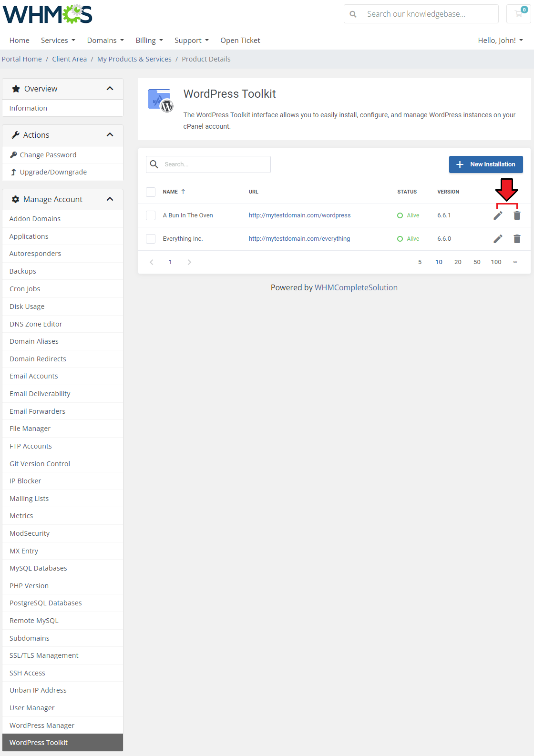
Task: Open Cron Jobs in sidebar
Action: [x=63, y=289]
